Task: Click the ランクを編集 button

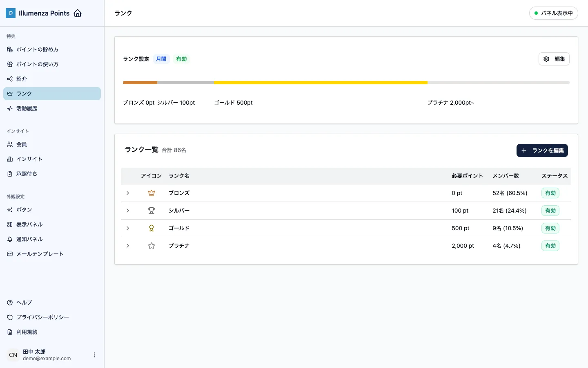Action: pos(542,150)
